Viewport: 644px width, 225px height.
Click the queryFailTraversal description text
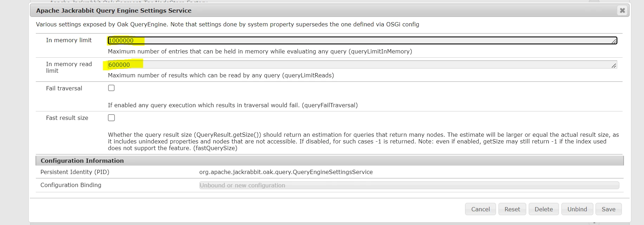pyautogui.click(x=233, y=105)
